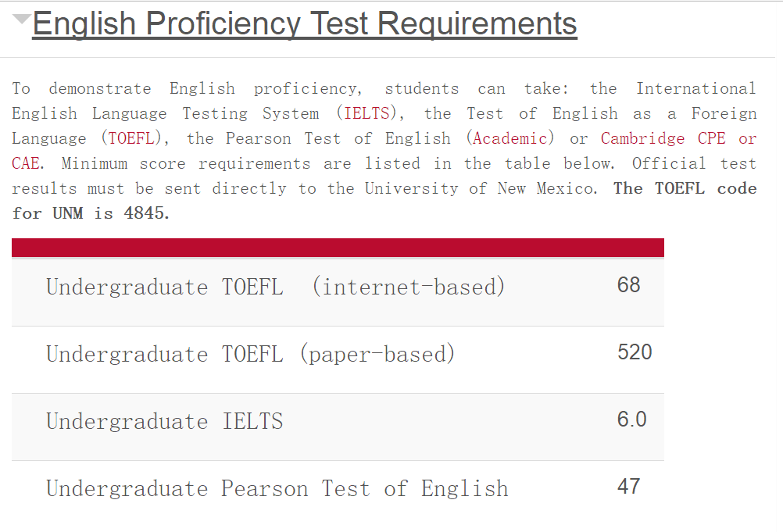This screenshot has height=532, width=783.
Task: Click the CAE link text
Action: pos(26,163)
